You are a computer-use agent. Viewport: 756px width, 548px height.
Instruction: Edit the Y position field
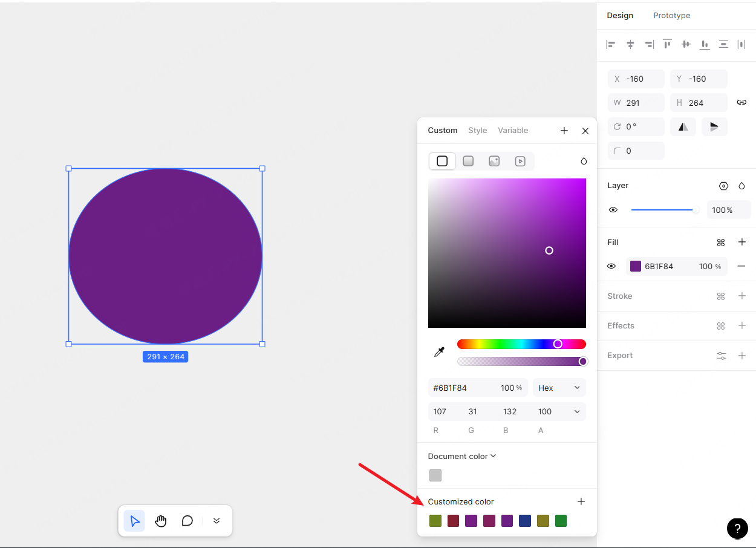[x=699, y=79]
